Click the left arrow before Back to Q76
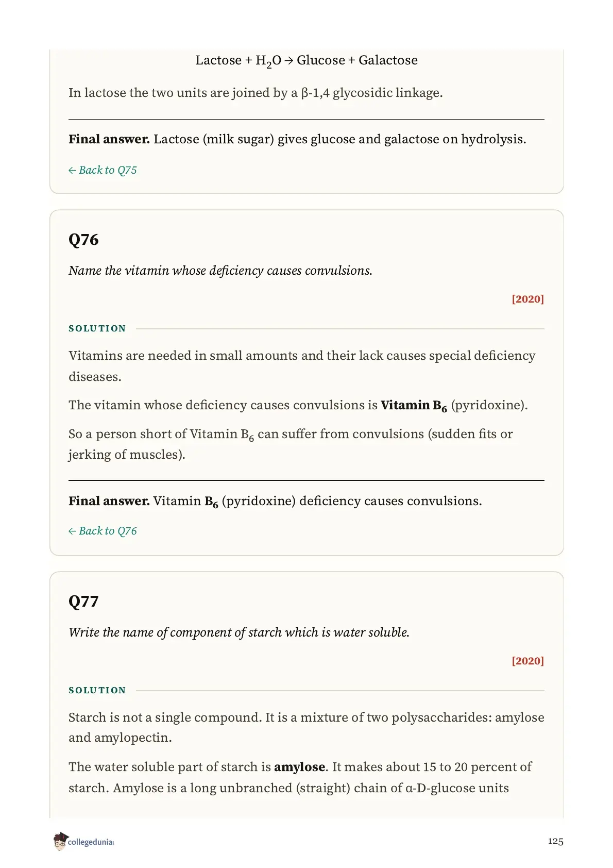The image size is (613, 868). 72,531
